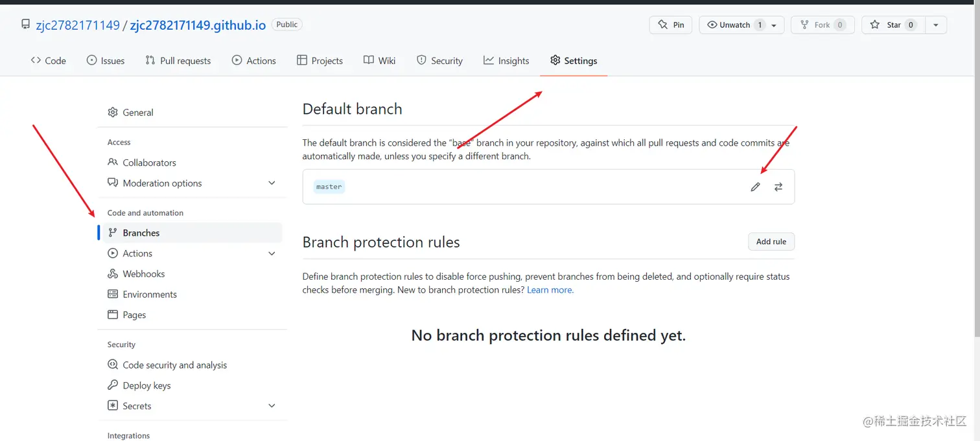Open the Star lists dropdown arrow
Screen dimensions: 980x441
935,25
